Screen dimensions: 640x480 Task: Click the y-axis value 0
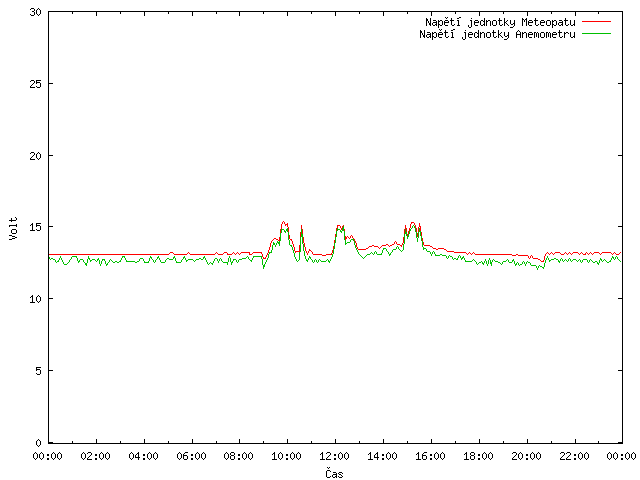coord(38,443)
